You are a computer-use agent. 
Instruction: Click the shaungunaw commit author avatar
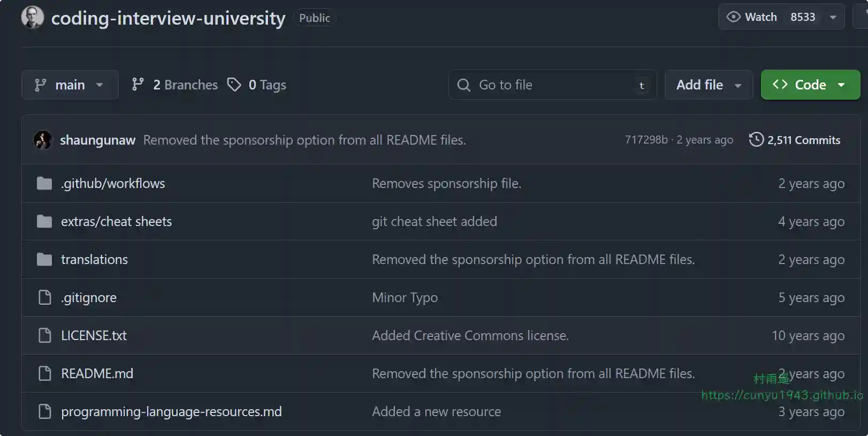pyautogui.click(x=43, y=140)
